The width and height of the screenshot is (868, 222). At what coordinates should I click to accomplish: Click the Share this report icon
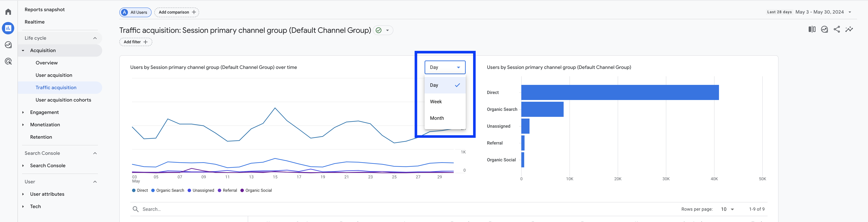837,29
